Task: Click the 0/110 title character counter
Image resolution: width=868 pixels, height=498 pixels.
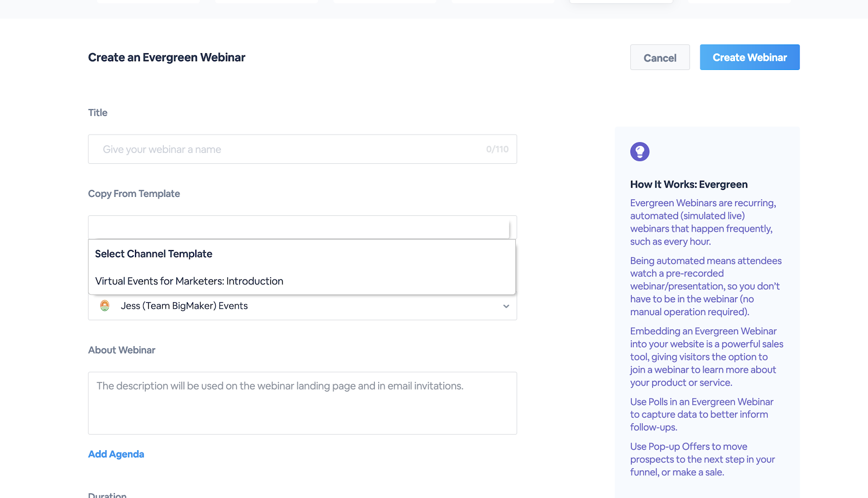Action: tap(497, 149)
